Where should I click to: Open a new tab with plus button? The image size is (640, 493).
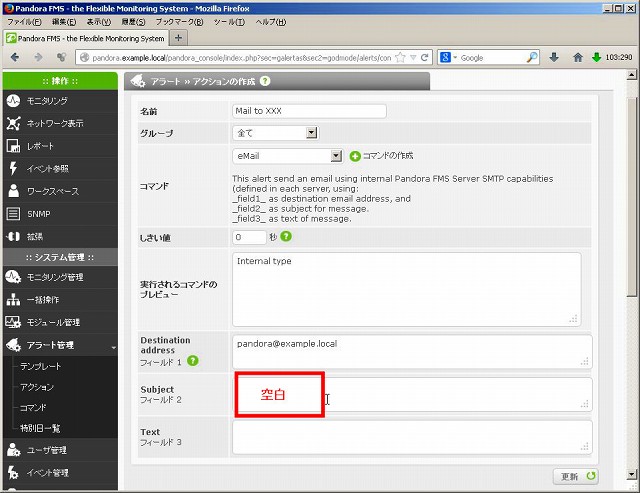click(178, 38)
